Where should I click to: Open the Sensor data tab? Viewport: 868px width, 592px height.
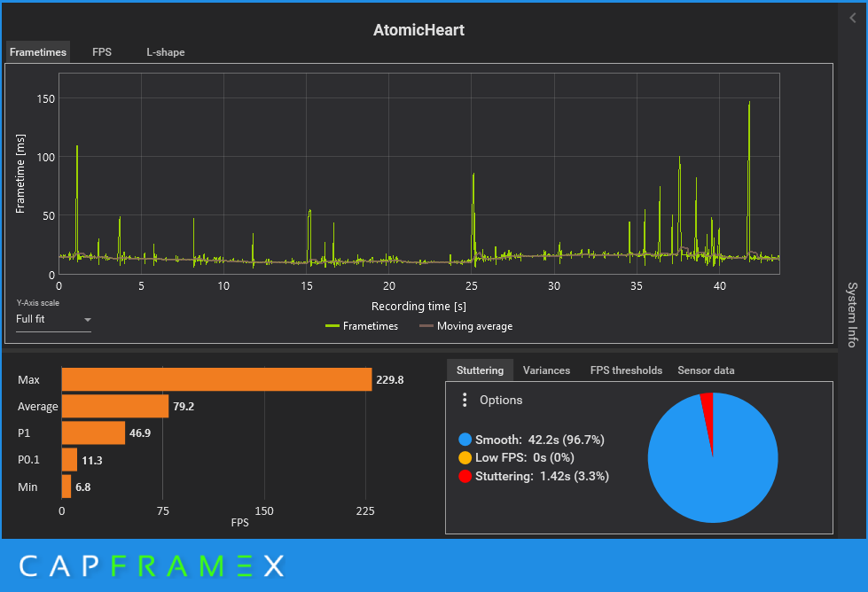706,370
